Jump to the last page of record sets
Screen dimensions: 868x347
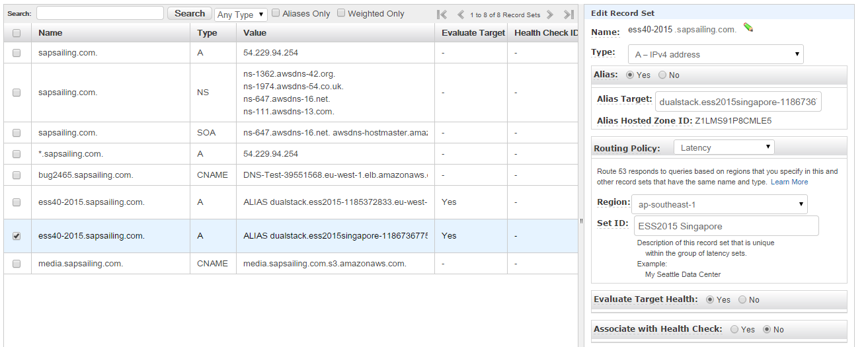click(x=569, y=15)
